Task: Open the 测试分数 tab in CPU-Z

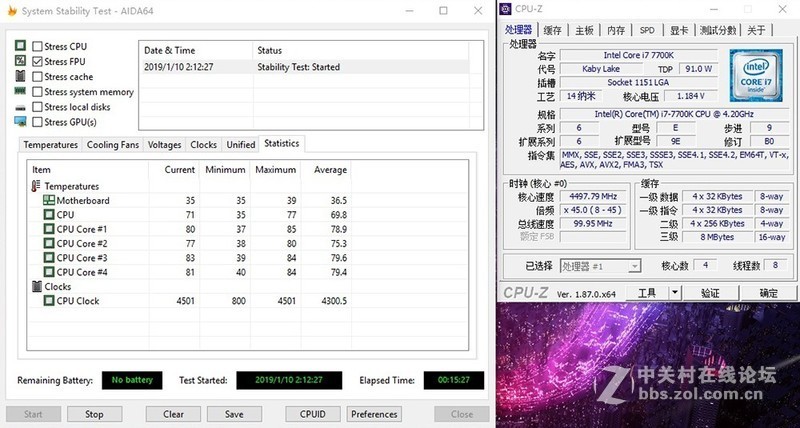Action: pyautogui.click(x=718, y=30)
